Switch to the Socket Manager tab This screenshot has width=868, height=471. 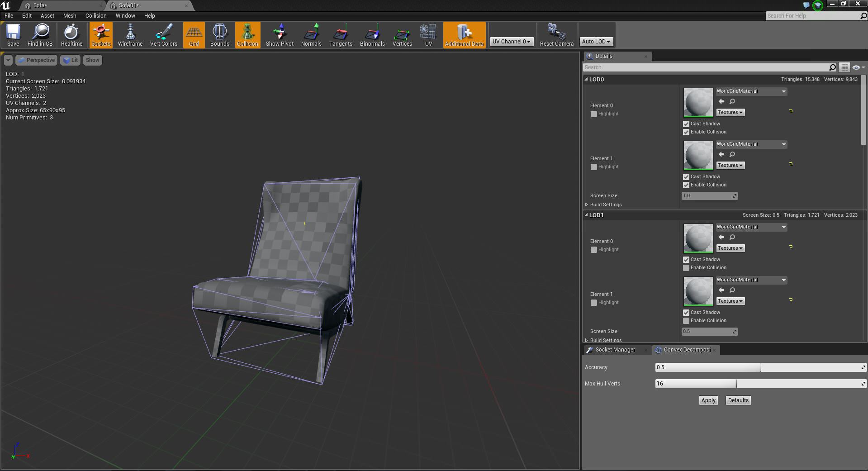(x=615, y=350)
